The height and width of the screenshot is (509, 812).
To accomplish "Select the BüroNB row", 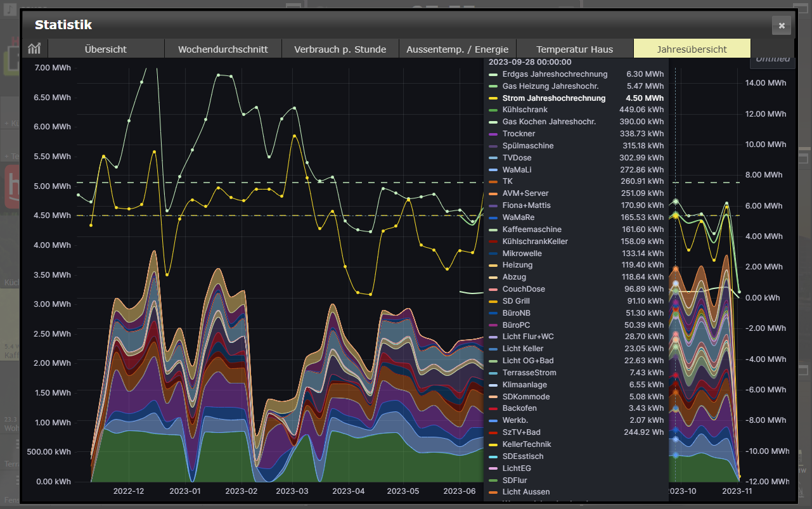I will [x=576, y=313].
